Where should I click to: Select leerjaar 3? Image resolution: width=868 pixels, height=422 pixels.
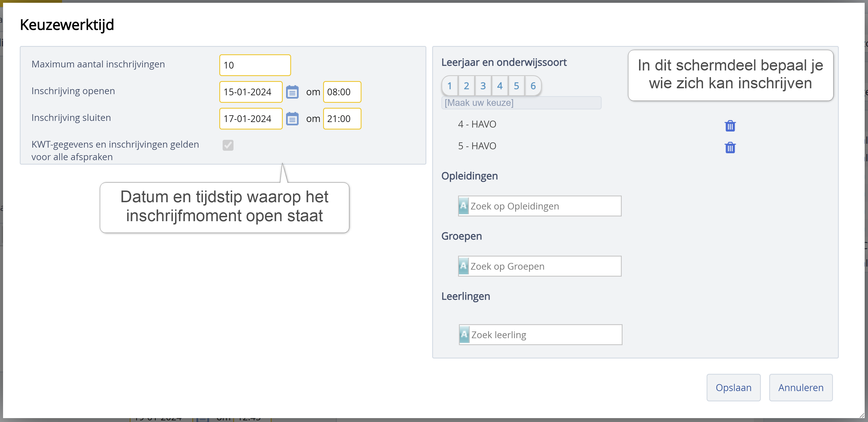coord(483,86)
